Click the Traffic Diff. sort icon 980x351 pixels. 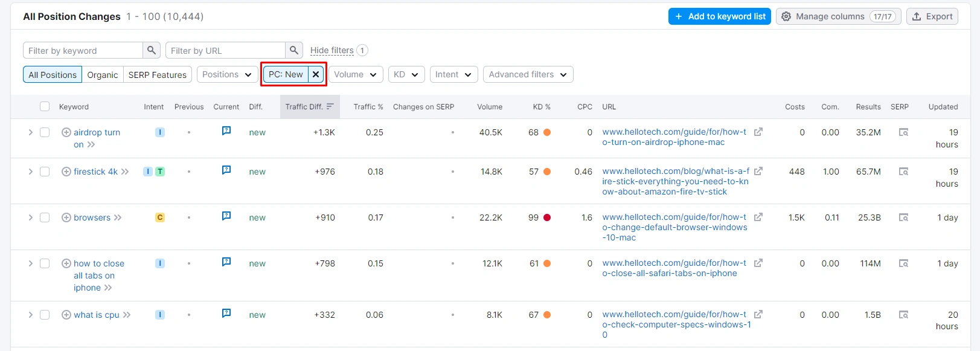pos(330,106)
